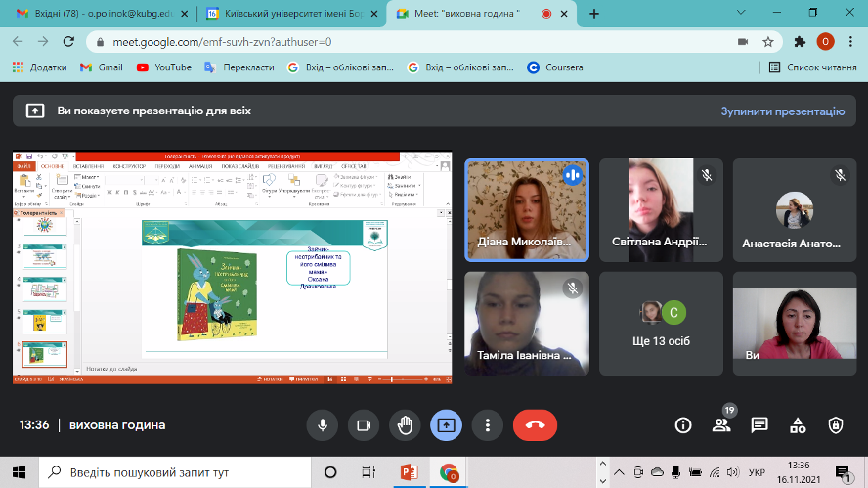Raise hand in the meeting
This screenshot has height=488, width=868.
pos(405,425)
